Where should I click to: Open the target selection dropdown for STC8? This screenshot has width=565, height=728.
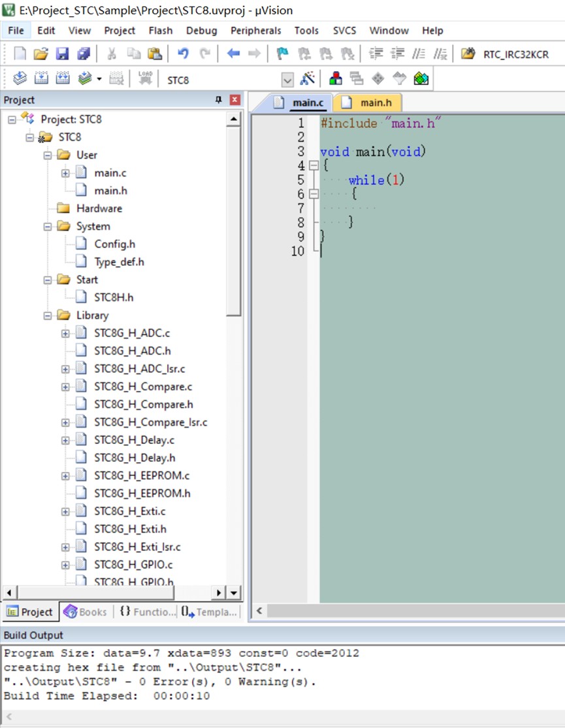[x=287, y=80]
